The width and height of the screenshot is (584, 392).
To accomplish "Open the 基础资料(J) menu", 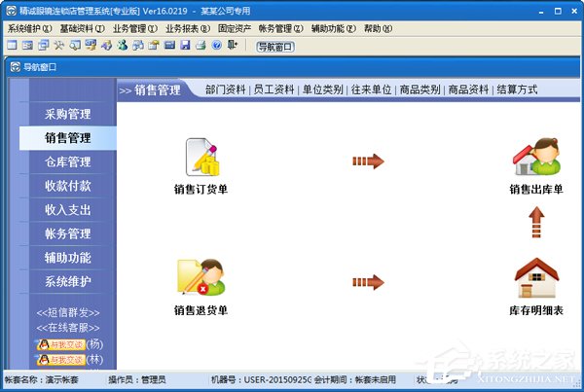I will click(83, 28).
